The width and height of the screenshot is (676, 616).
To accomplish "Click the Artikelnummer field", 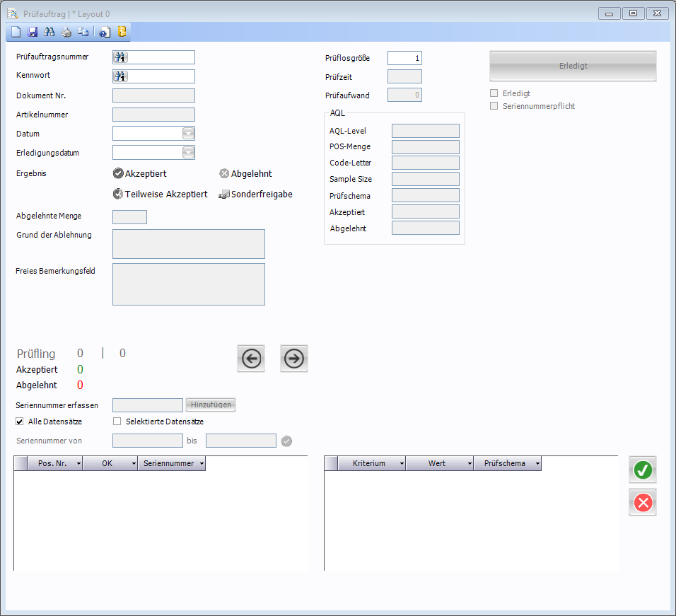I will point(153,115).
